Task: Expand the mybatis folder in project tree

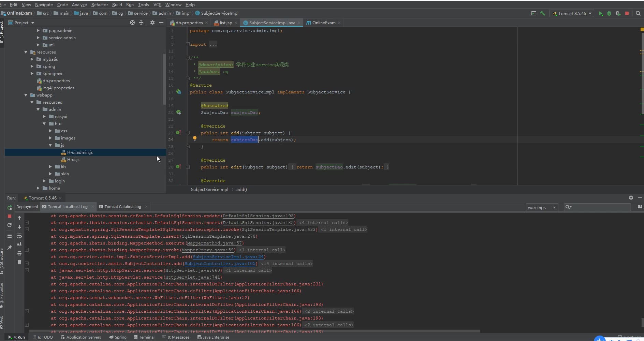Action: (x=32, y=59)
